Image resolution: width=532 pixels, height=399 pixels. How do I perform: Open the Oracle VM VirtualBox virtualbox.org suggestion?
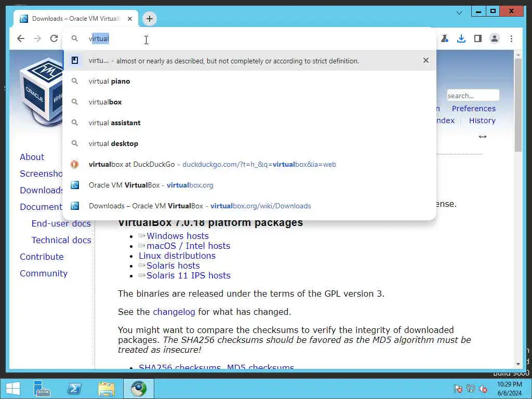pos(249,185)
